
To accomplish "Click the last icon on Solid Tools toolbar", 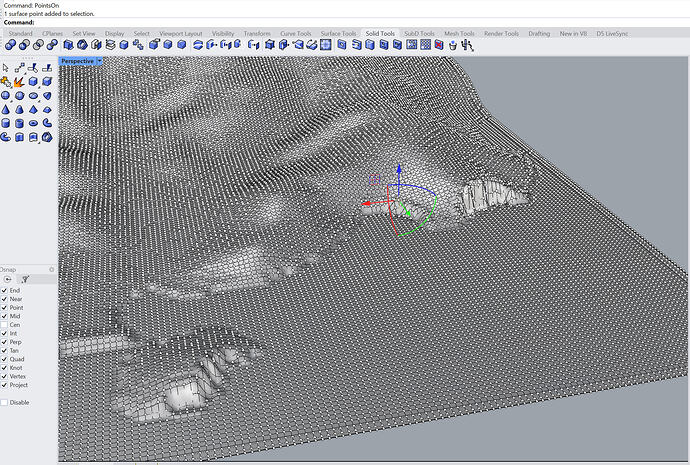I will [467, 45].
